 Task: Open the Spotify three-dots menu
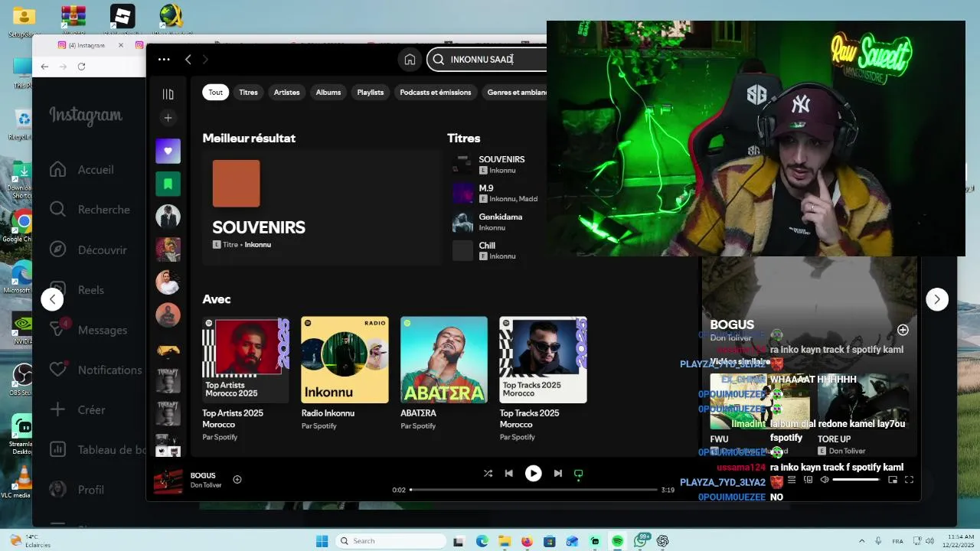point(164,59)
